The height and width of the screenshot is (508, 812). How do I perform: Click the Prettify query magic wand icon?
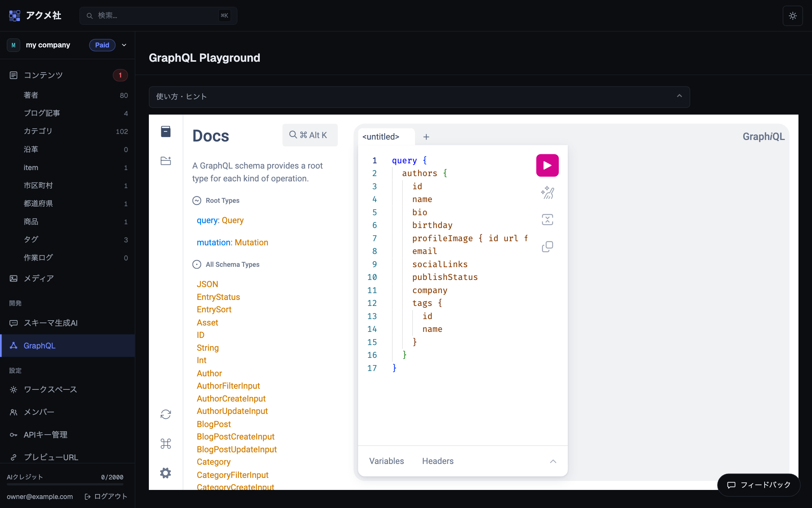(547, 193)
